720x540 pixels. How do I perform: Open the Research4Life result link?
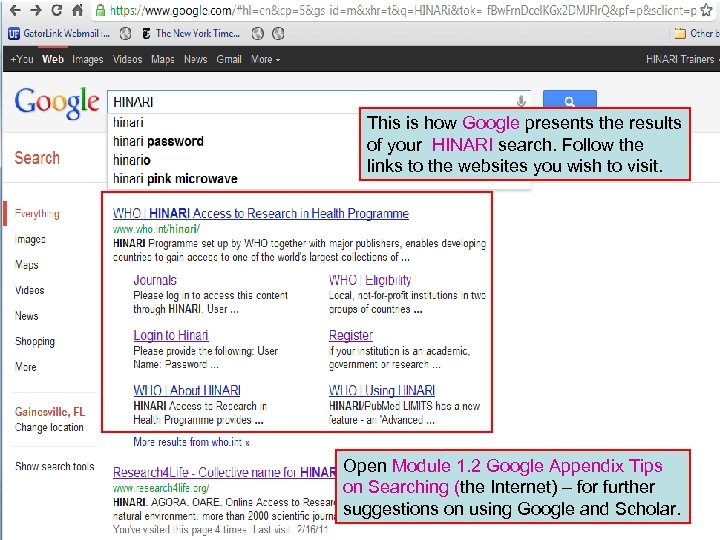pyautogui.click(x=225, y=472)
